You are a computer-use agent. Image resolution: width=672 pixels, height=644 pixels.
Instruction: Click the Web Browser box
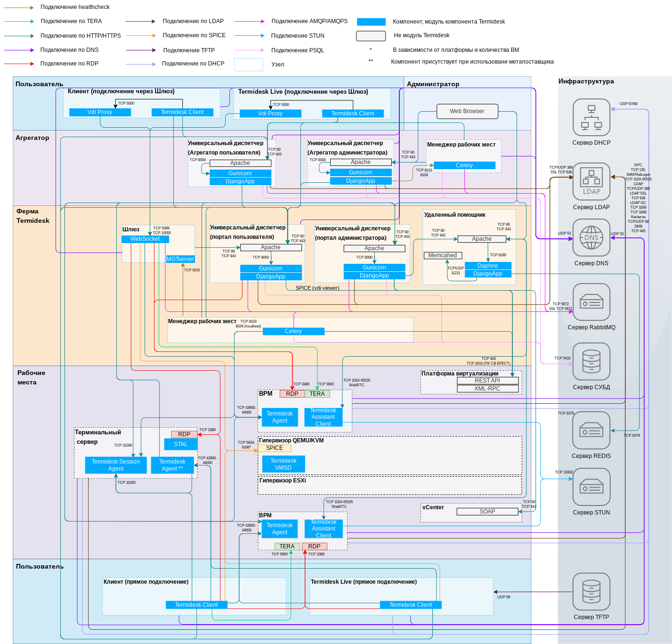(x=467, y=111)
